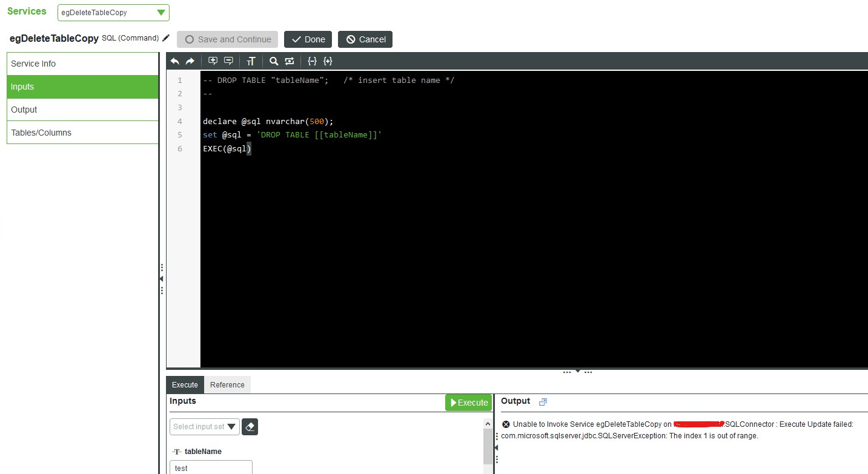Image resolution: width=868 pixels, height=474 pixels.
Task: Switch to the Reference tab
Action: [227, 385]
